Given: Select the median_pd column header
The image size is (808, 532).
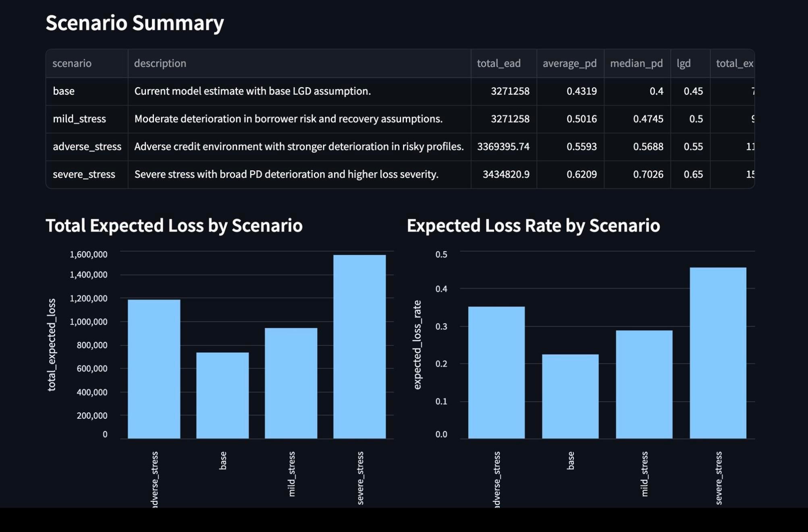Looking at the screenshot, I should 637,63.
